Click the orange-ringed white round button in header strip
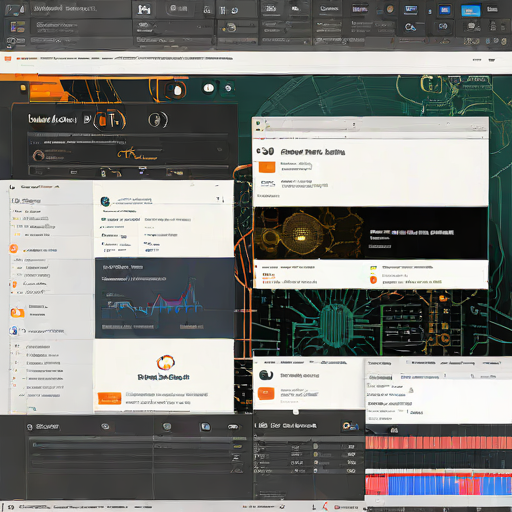 coord(177,90)
